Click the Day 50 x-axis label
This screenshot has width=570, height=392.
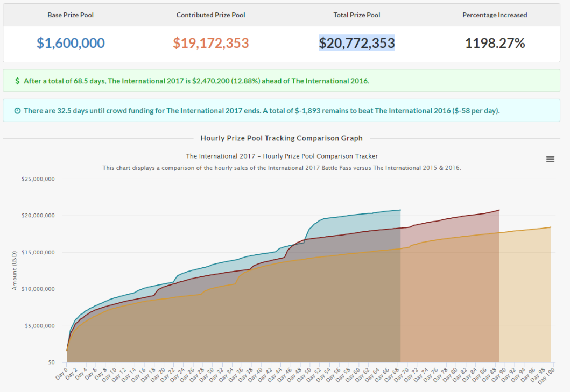click(304, 374)
